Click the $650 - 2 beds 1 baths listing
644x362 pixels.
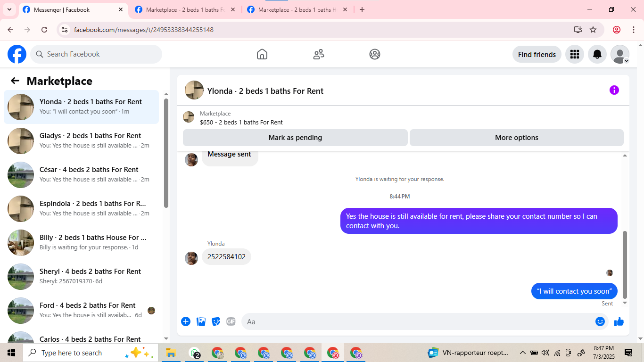tap(241, 122)
